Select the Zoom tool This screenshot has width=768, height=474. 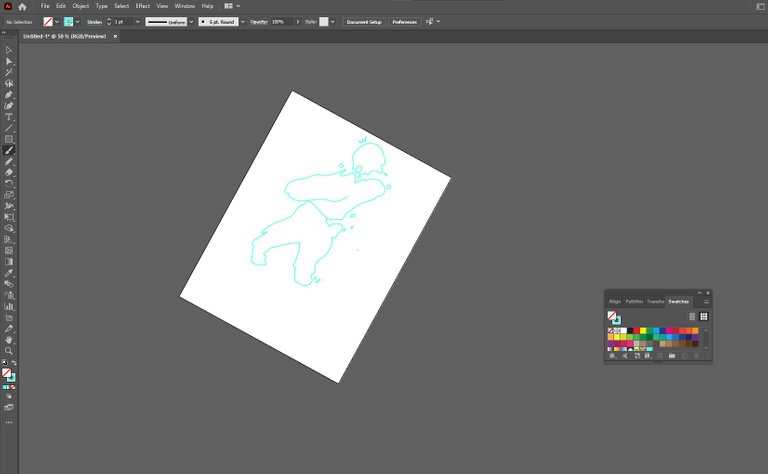[x=9, y=351]
